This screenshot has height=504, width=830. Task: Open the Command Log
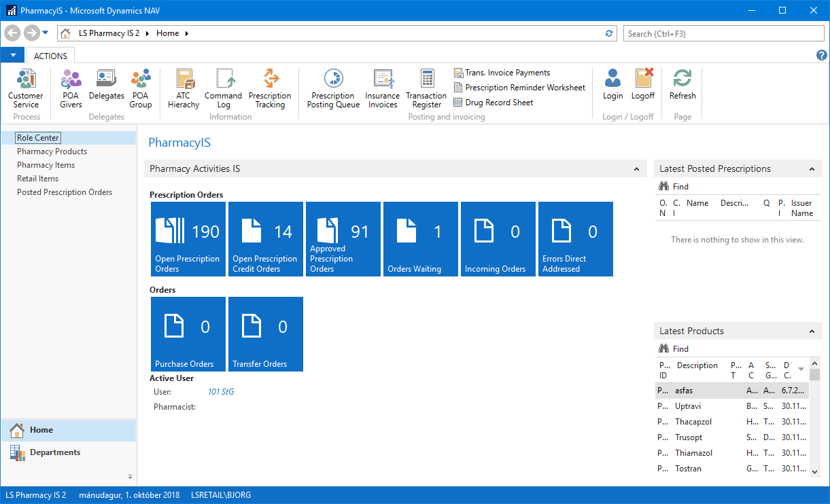[224, 88]
